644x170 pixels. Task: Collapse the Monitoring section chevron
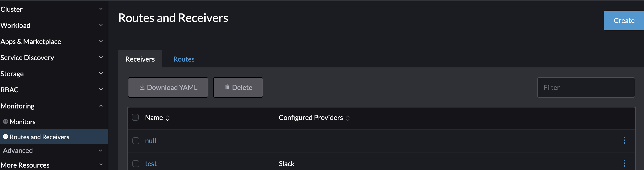point(101,105)
